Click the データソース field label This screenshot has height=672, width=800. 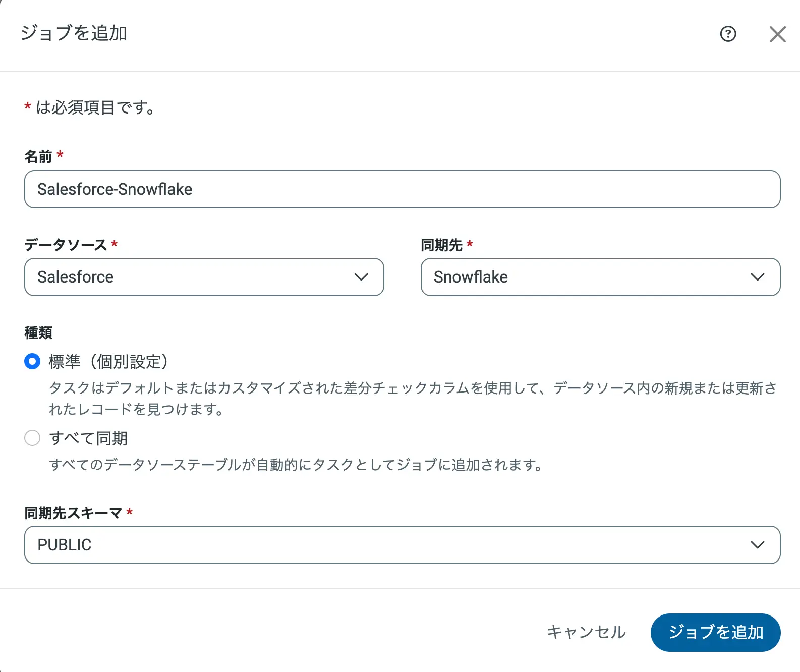(x=66, y=245)
